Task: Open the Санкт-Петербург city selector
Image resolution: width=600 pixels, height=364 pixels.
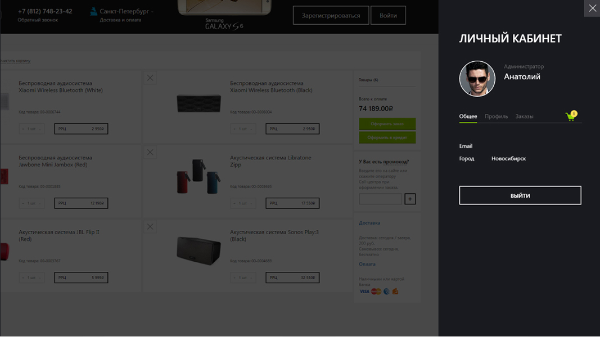Action: click(127, 11)
